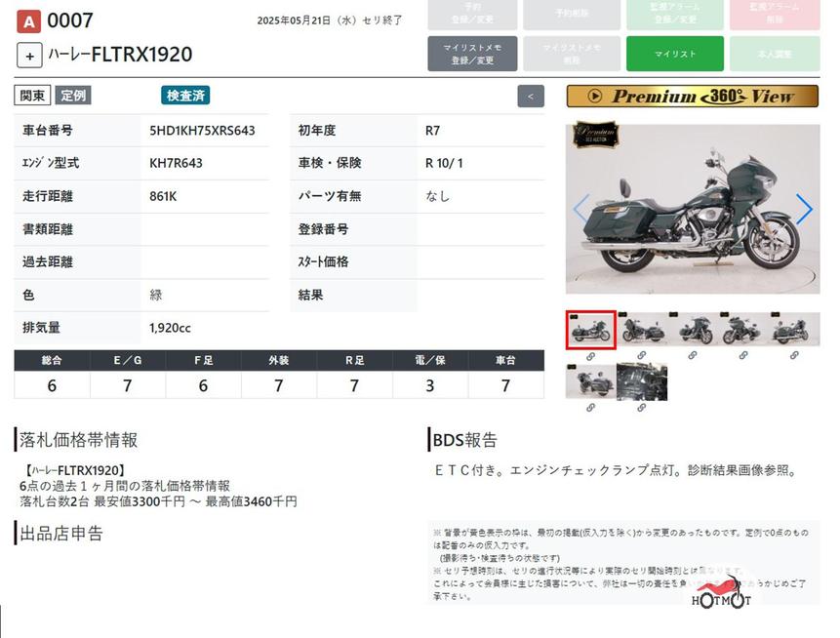Show previous motorcycle photo with left arrow
The image size is (840, 638).
tap(580, 209)
